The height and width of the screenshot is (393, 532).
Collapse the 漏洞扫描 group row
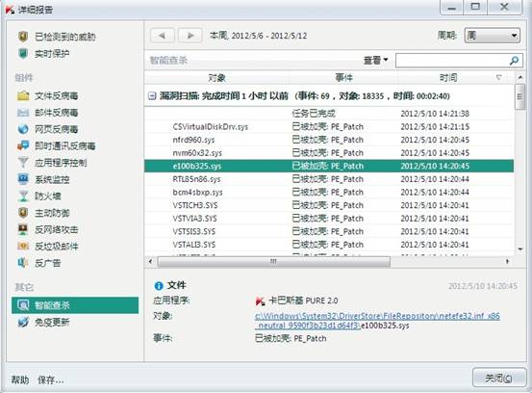152,96
